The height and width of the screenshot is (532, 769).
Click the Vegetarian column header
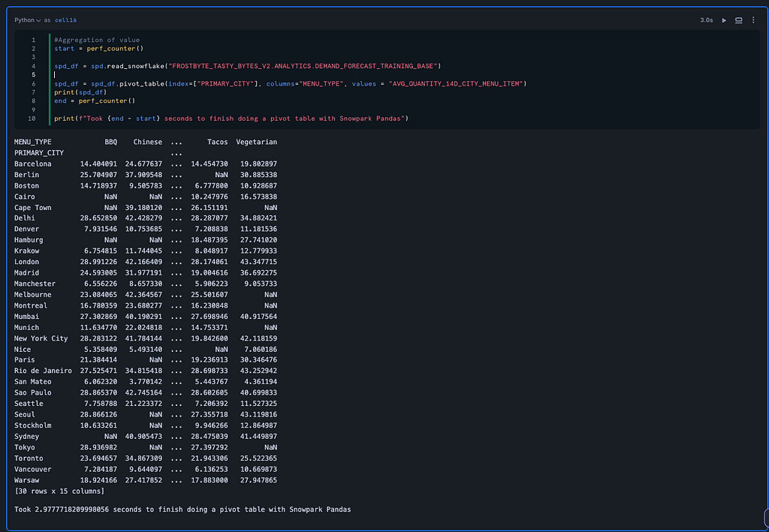257,142
